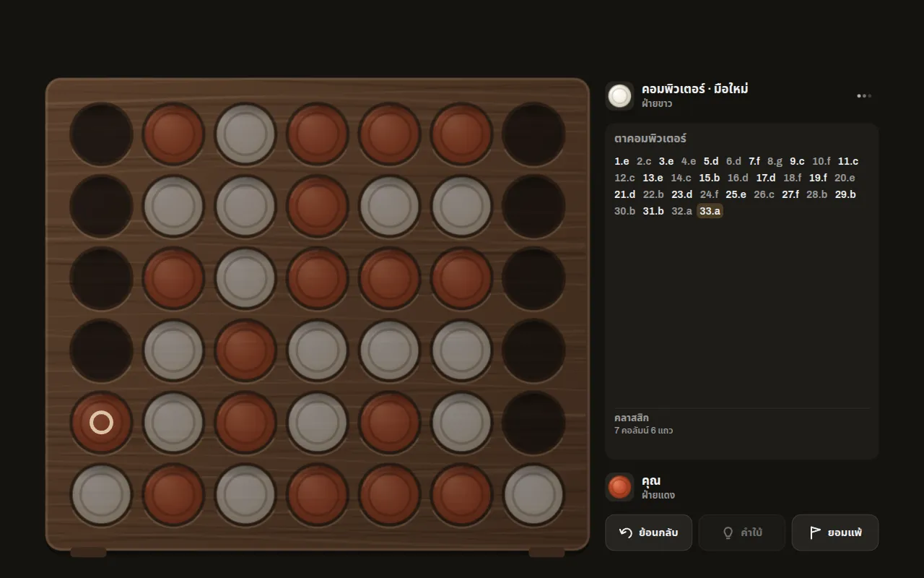The image size is (924, 578).
Task: Jump to move 1.e in history
Action: [622, 161]
